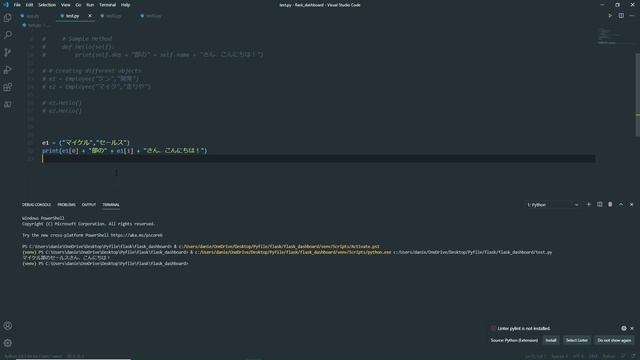Screen dimensions: 640x360
Task: Click the 'Linter pylint is not installed' message
Action: pos(524,328)
